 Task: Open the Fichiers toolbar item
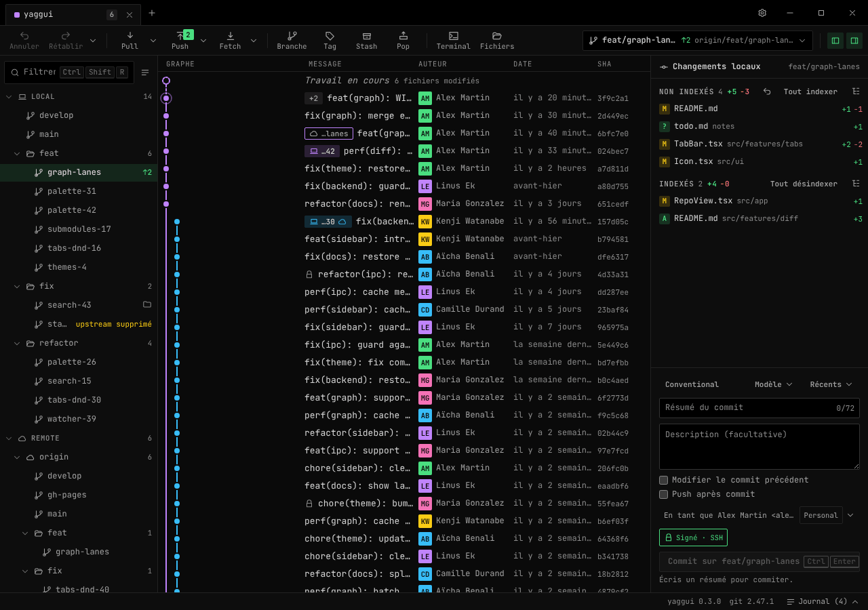pos(497,40)
